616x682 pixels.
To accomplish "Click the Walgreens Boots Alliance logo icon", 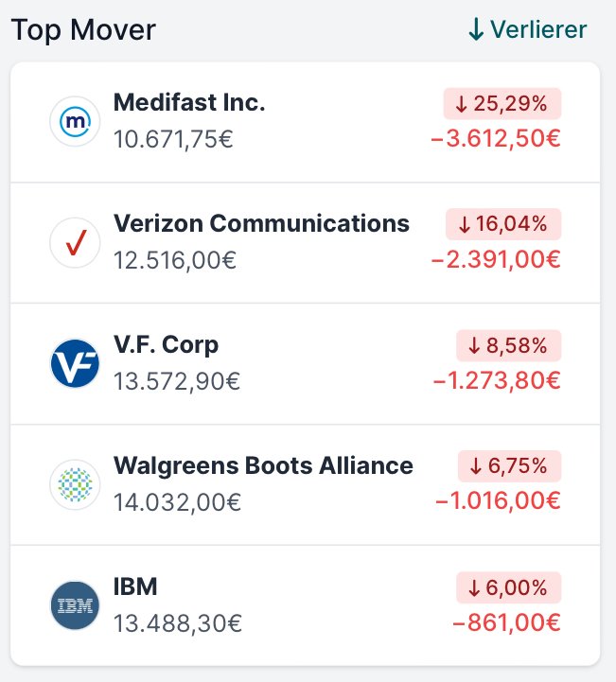I will 75,485.
